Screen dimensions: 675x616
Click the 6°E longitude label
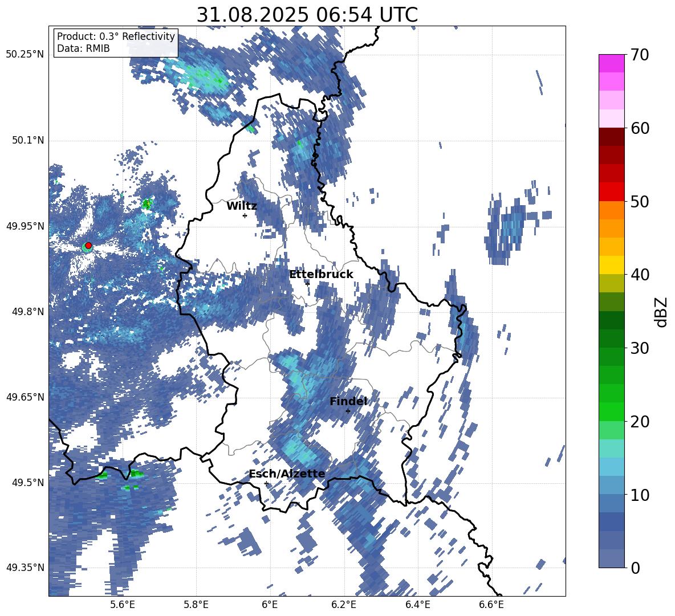[270, 605]
